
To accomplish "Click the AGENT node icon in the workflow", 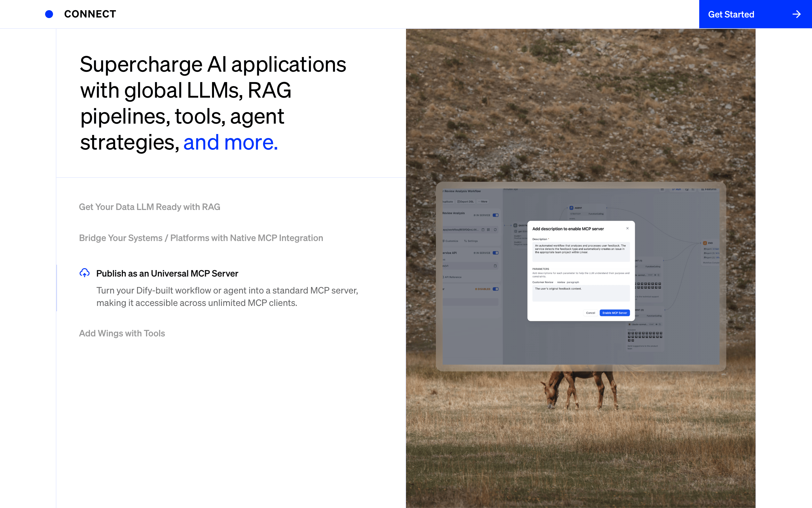I will [572, 208].
